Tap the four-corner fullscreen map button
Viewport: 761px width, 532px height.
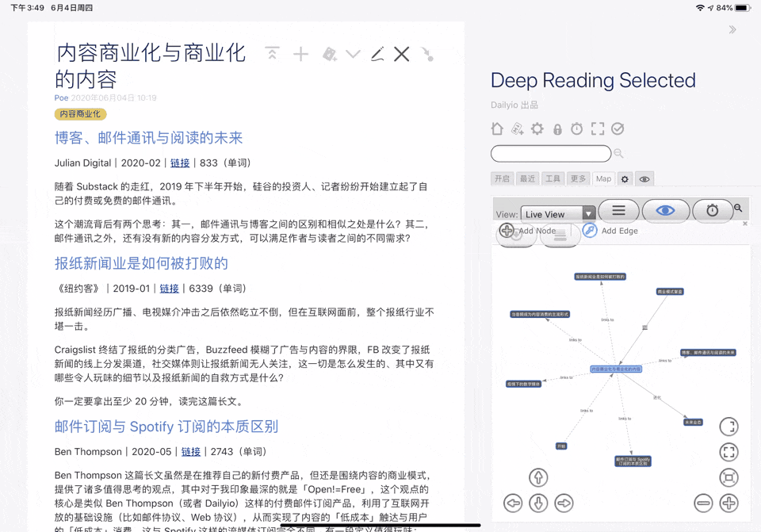729,453
